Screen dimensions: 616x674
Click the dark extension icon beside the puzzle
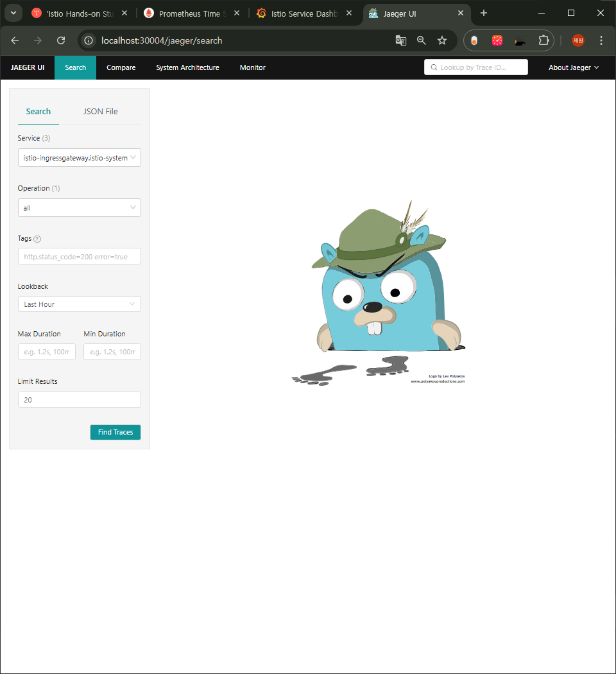click(x=520, y=40)
